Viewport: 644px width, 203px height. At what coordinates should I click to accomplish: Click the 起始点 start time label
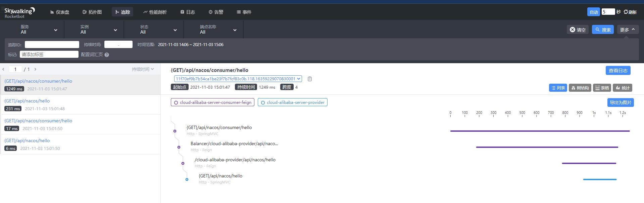coord(180,87)
